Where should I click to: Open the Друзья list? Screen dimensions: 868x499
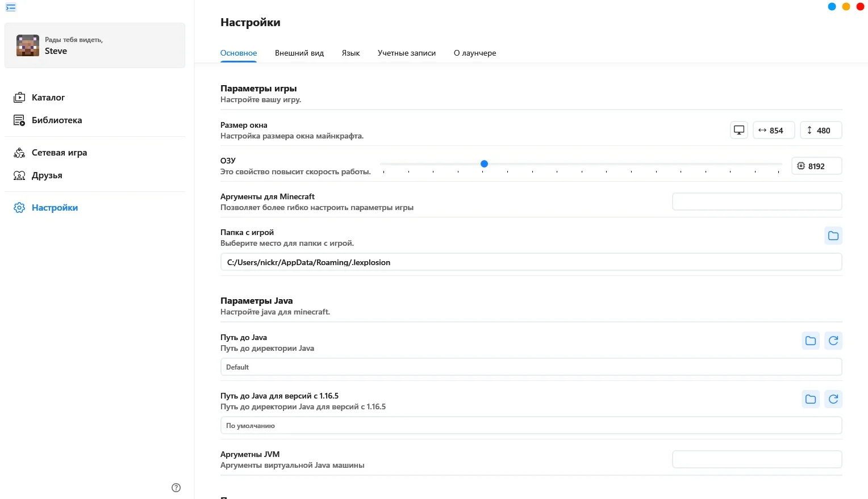[47, 175]
